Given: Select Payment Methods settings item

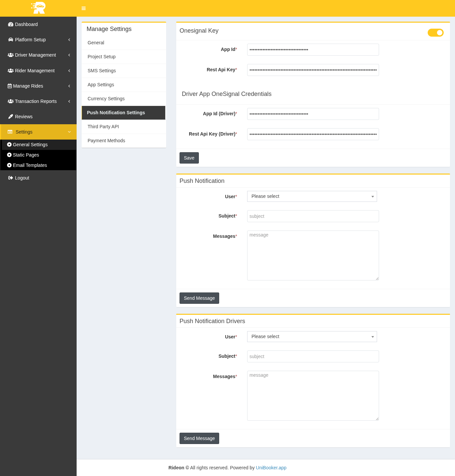Looking at the screenshot, I should 106,141.
